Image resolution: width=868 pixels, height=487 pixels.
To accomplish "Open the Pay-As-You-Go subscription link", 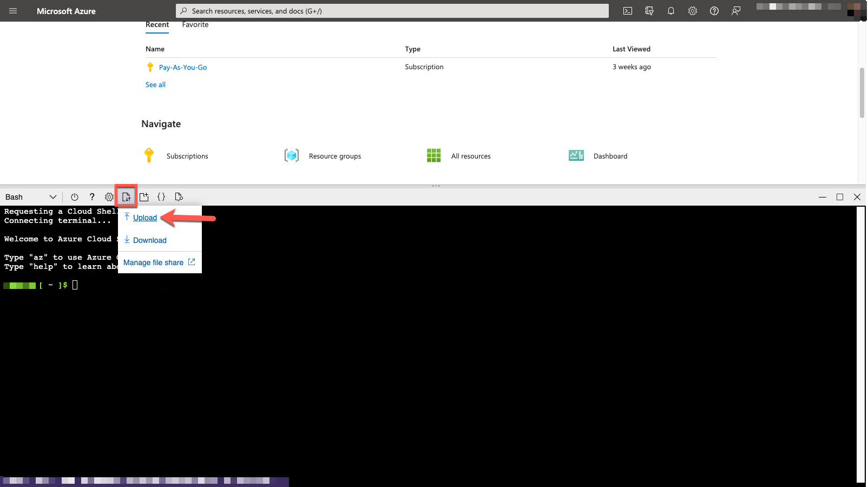I will pos(183,67).
